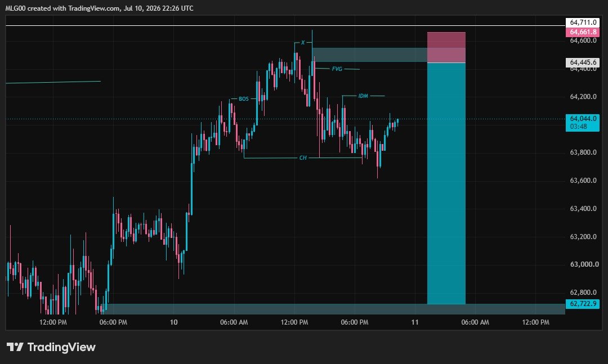The width and height of the screenshot is (608, 364).
Task: Click the 63,000.0 axis price
Action: click(584, 264)
